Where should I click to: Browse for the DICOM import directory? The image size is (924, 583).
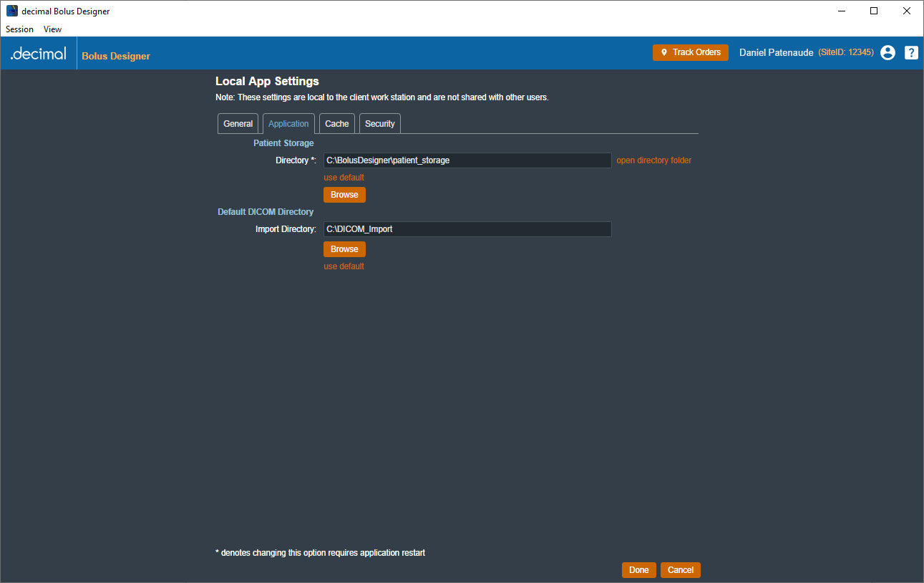(344, 249)
